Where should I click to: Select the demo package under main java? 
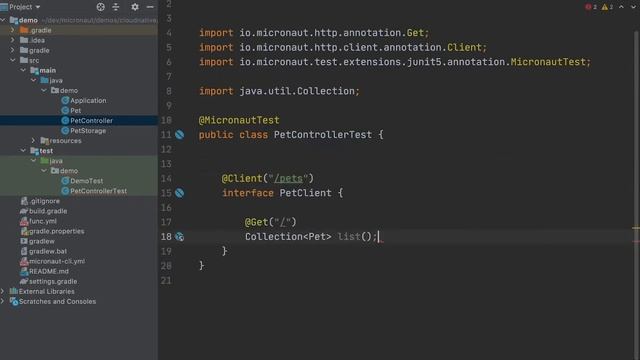[64, 91]
